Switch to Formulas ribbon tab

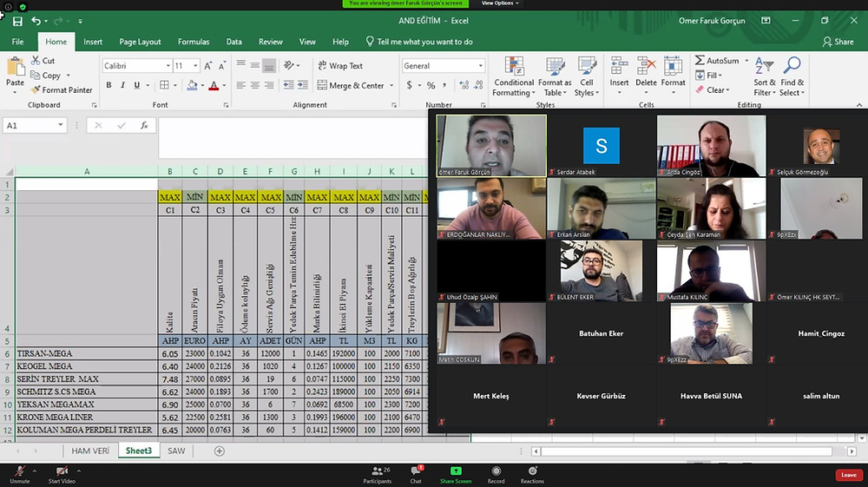pos(194,42)
